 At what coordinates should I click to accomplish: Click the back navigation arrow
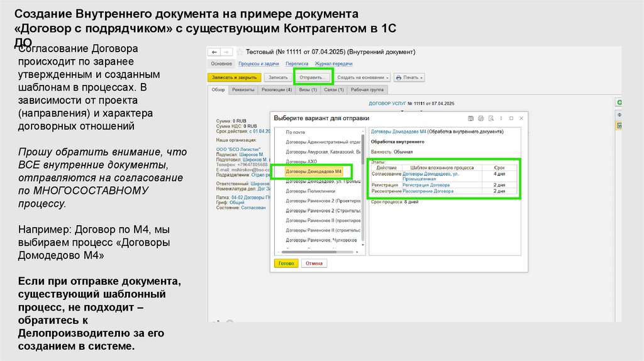[214, 52]
